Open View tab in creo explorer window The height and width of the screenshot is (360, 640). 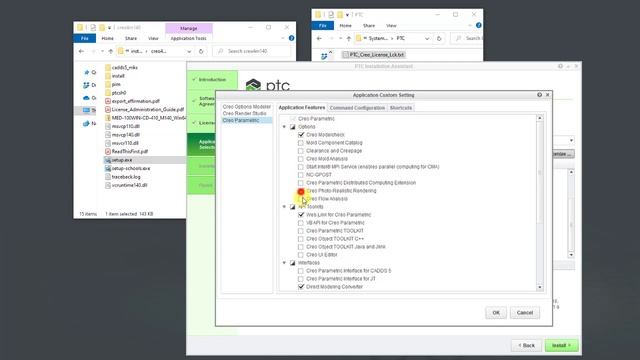tap(153, 38)
